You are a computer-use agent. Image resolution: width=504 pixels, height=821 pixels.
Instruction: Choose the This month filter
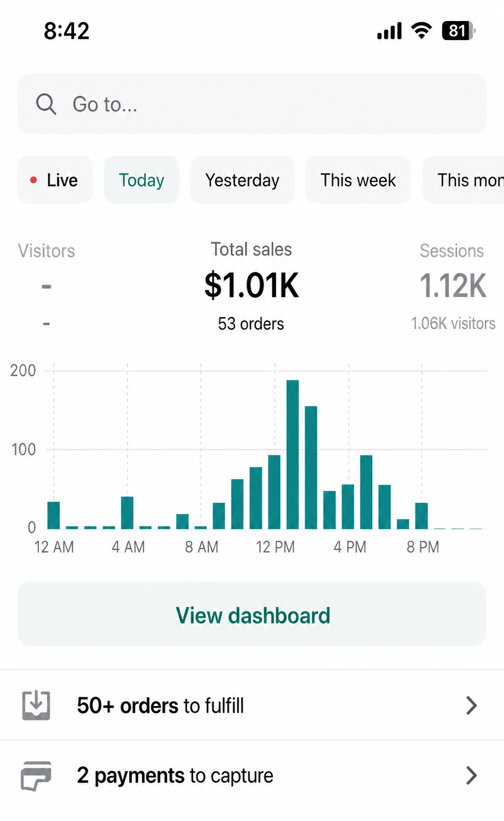click(463, 180)
